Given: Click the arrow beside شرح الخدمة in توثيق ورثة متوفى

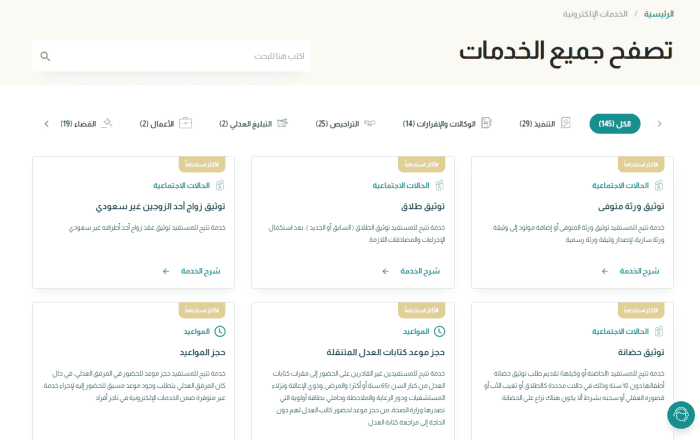Looking at the screenshot, I should pos(604,271).
